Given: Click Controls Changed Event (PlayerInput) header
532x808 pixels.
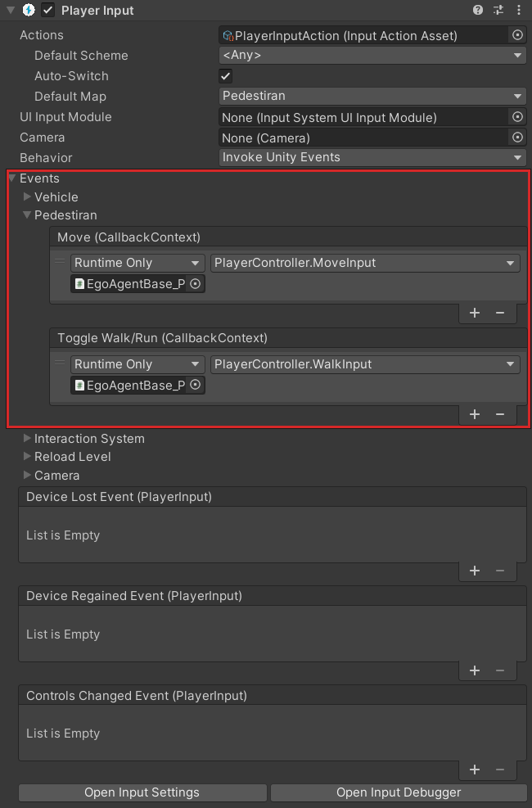Looking at the screenshot, I should (272, 696).
